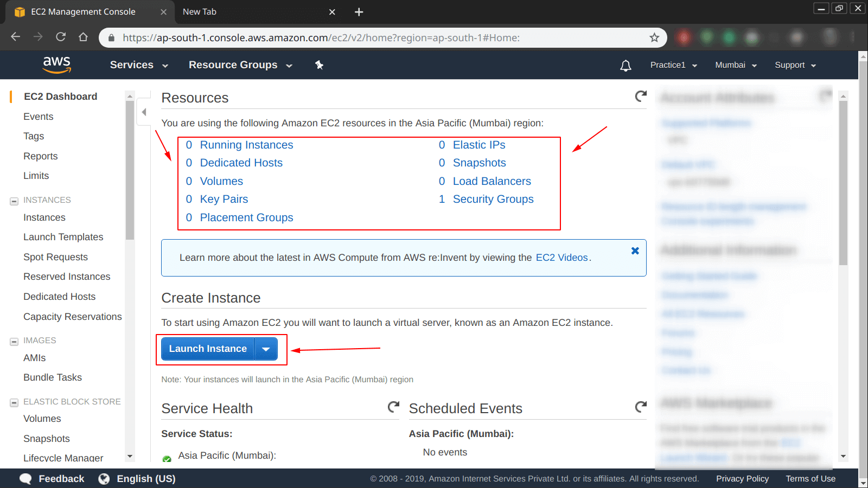Open Bundle Tasks in sidebar
868x488 pixels.
tap(53, 377)
